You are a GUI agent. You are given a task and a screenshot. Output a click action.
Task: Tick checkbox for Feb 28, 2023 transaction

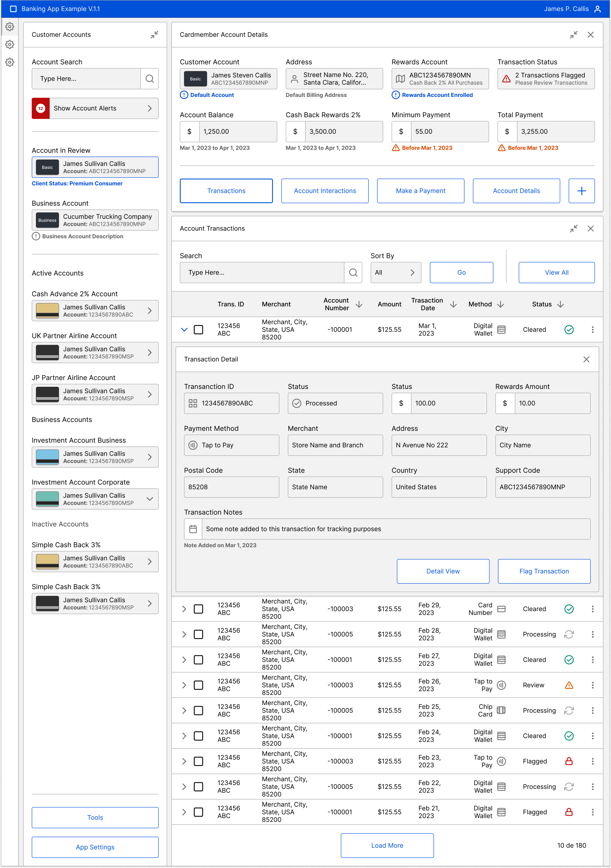coord(198,634)
